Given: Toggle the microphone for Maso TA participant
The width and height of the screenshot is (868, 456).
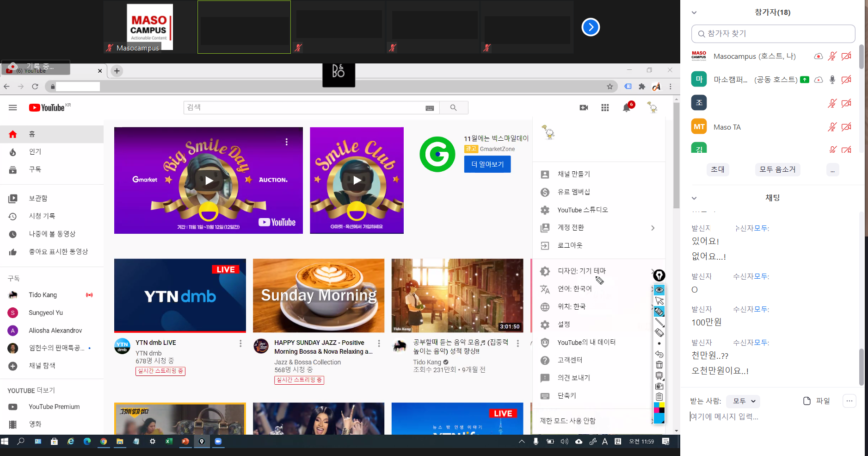Looking at the screenshot, I should [x=832, y=127].
